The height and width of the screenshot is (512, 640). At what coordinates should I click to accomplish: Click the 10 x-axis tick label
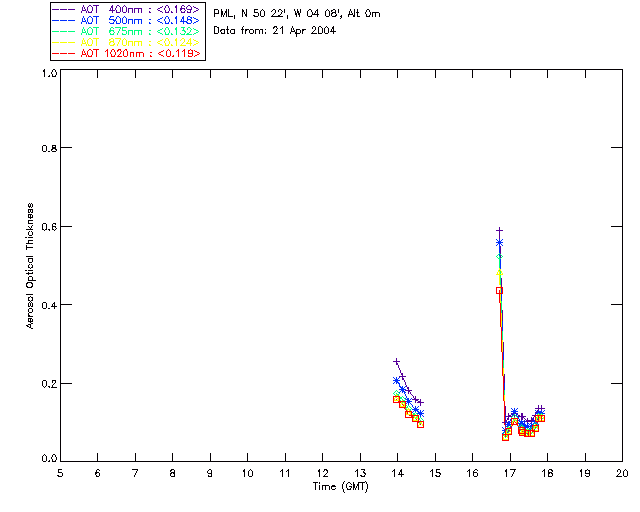(x=247, y=473)
